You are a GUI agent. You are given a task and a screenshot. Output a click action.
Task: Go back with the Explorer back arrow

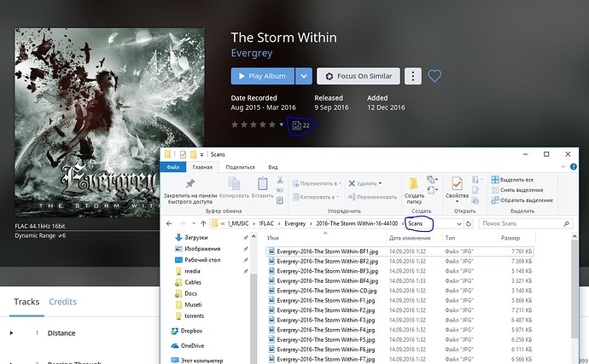tap(169, 223)
